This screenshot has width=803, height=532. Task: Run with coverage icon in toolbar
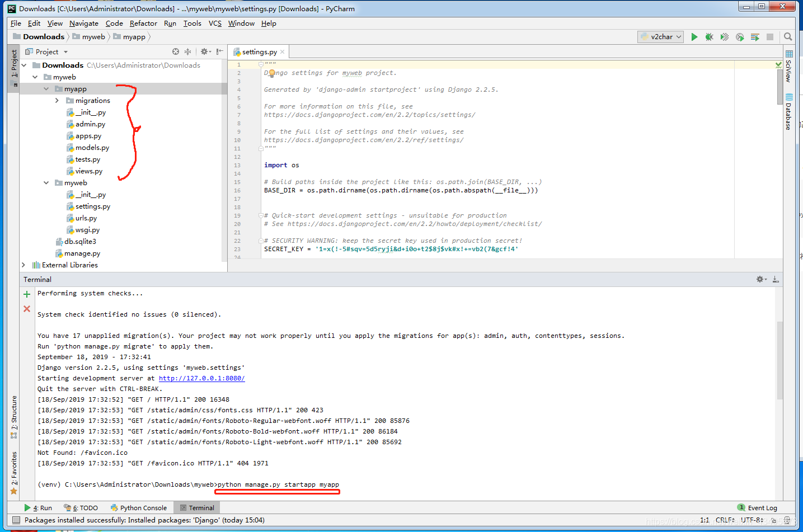coord(725,37)
